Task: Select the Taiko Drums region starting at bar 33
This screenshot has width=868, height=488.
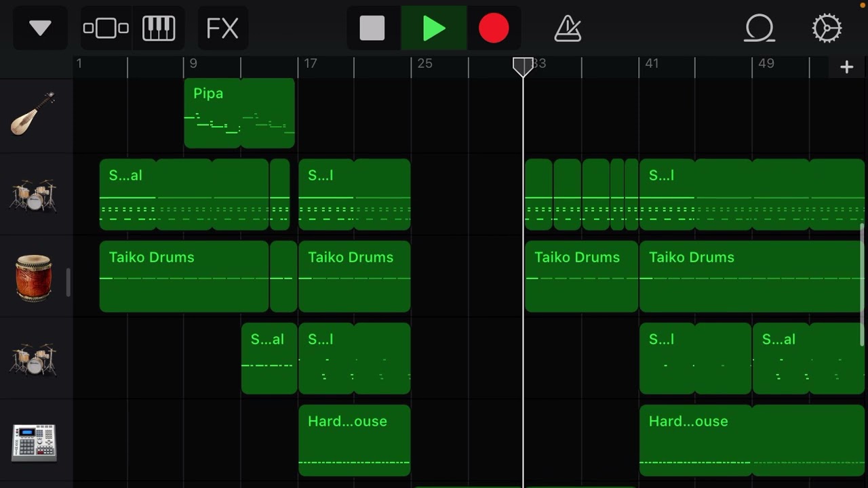Action: [582, 277]
